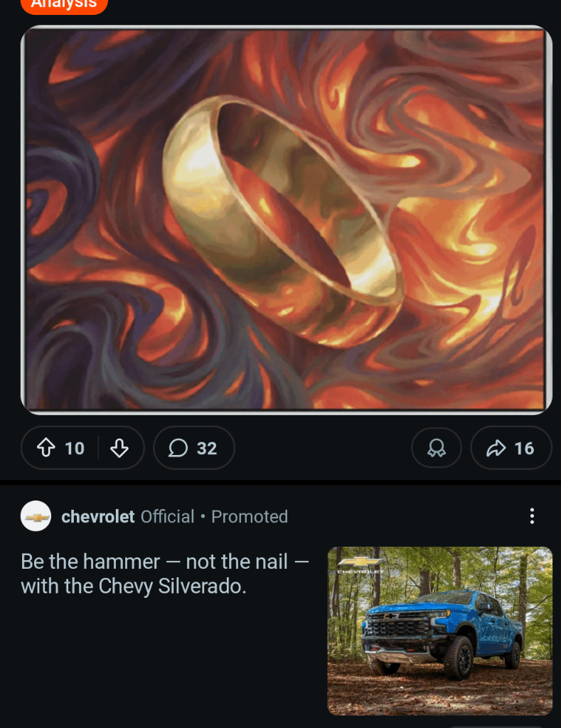Open the chevrolet profile avatar
Image resolution: width=561 pixels, height=728 pixels.
(x=36, y=516)
